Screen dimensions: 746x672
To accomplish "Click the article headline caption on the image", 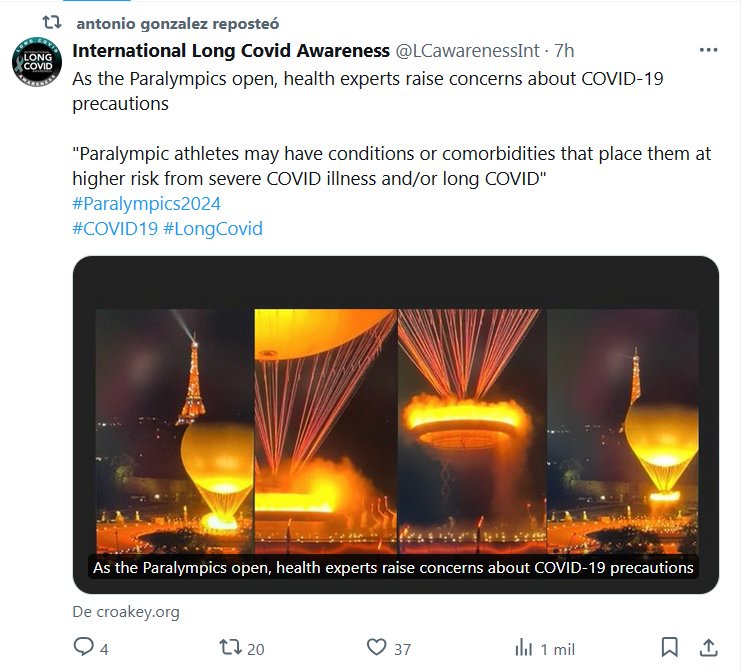I will pos(393,567).
